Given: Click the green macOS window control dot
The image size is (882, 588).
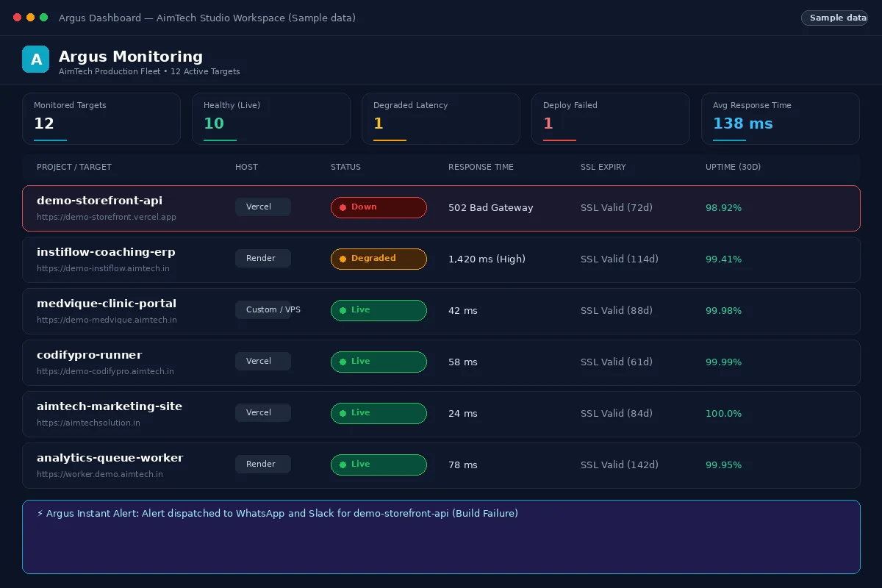Looking at the screenshot, I should pyautogui.click(x=44, y=18).
